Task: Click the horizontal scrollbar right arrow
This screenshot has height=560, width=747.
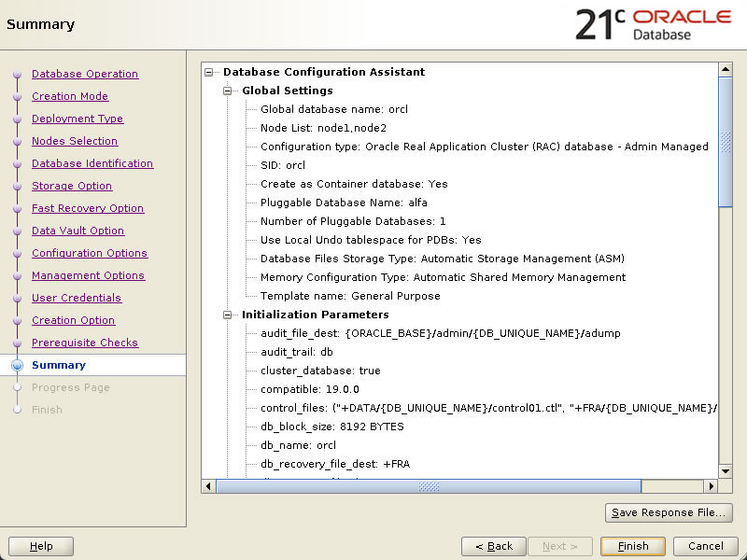Action: 711,486
